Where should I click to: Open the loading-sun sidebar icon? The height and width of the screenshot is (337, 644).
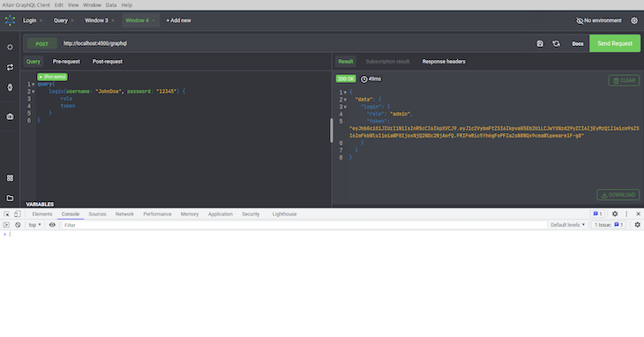click(x=10, y=48)
